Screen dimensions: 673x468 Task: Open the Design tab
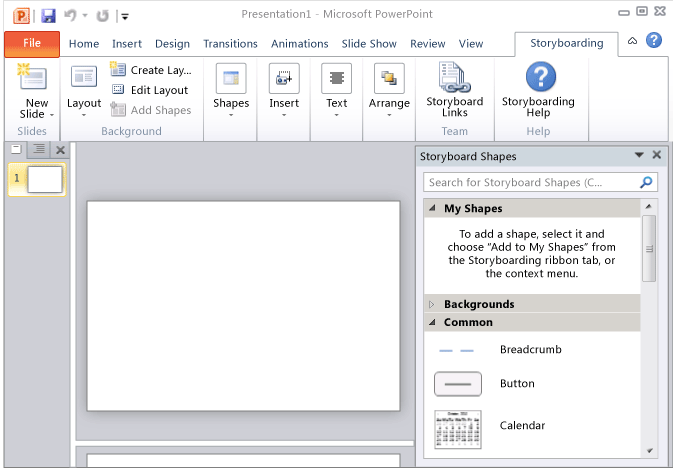click(172, 44)
